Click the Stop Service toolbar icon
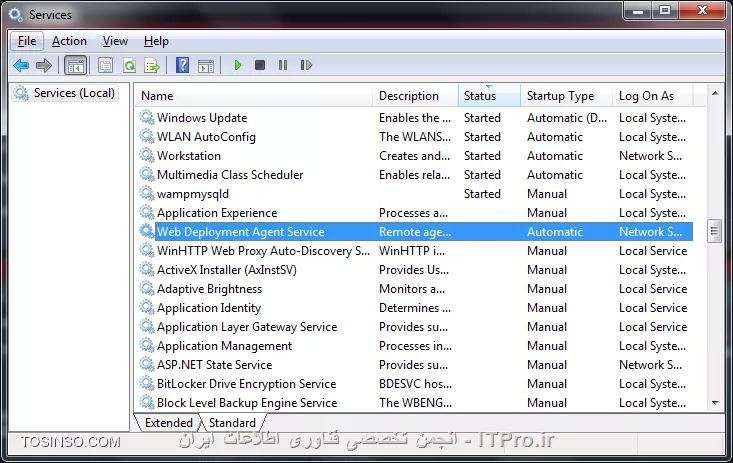Image resolution: width=733 pixels, height=463 pixels. click(260, 65)
